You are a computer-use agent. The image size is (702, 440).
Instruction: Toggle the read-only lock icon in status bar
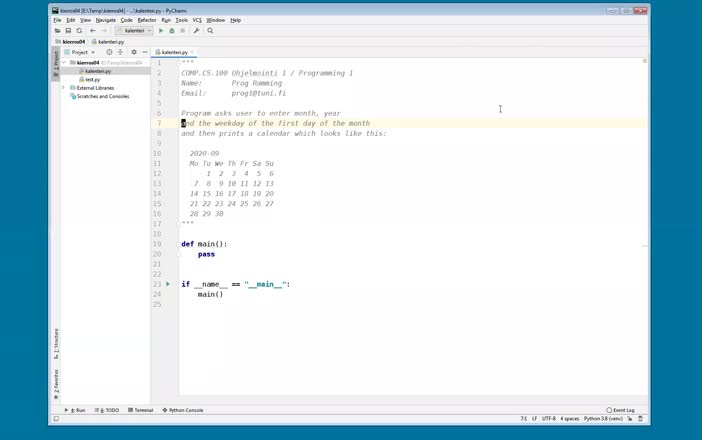click(629, 419)
